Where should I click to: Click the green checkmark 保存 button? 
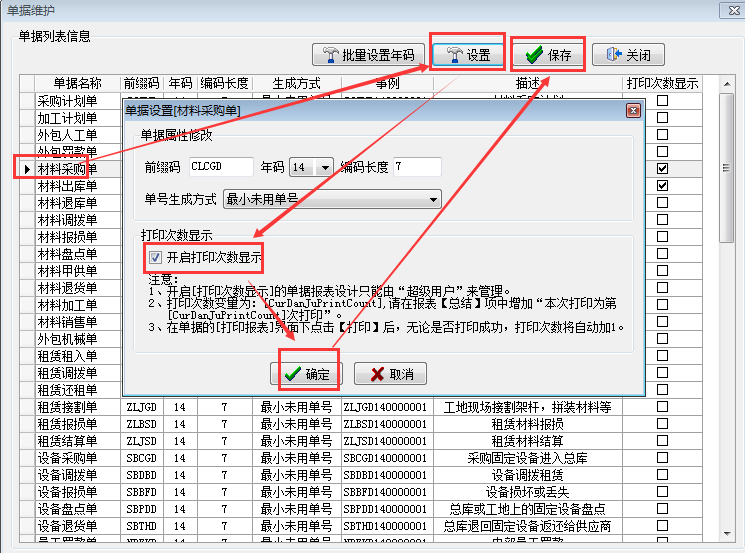pyautogui.click(x=548, y=55)
